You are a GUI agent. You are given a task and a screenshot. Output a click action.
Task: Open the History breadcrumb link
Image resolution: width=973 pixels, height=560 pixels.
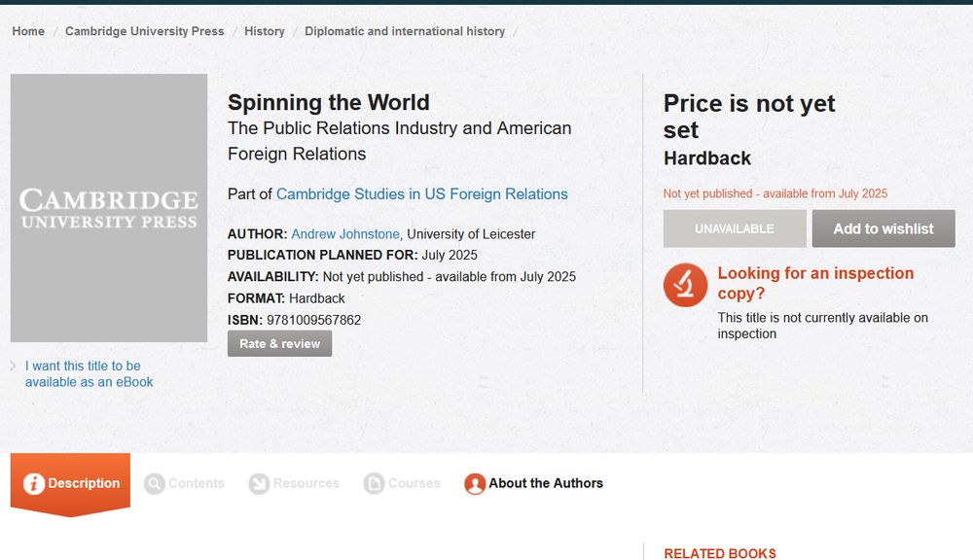pyautogui.click(x=265, y=31)
